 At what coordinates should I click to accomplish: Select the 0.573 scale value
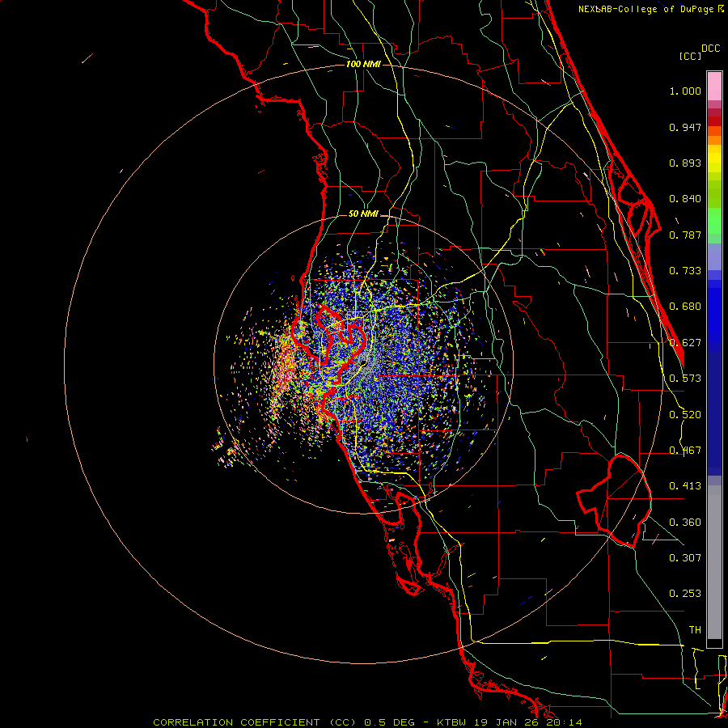685,379
